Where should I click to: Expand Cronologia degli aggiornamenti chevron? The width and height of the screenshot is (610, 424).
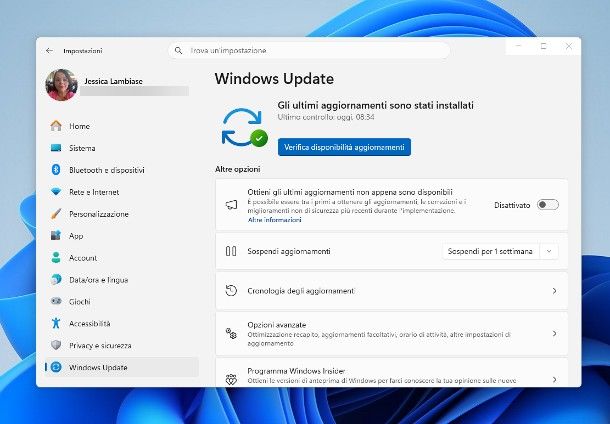554,291
